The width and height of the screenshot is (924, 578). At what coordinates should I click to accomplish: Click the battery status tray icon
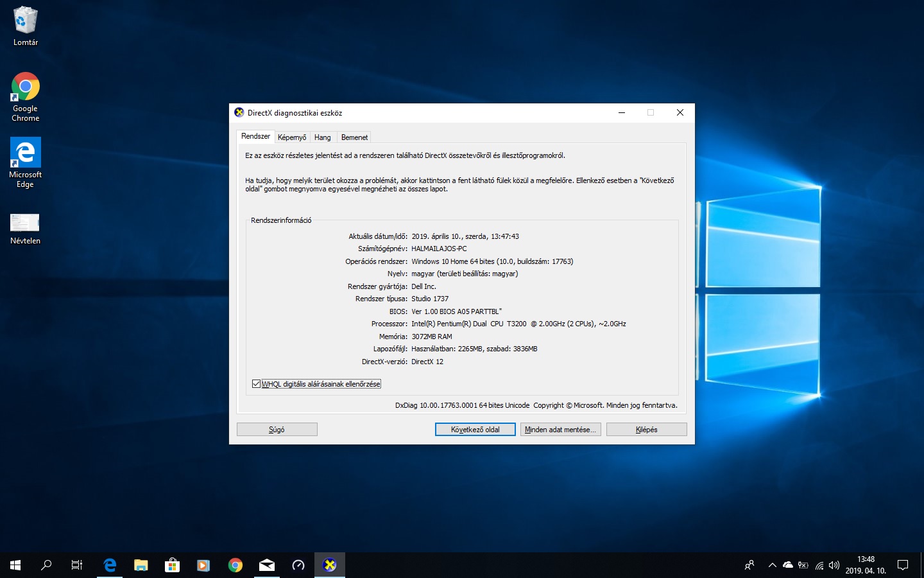point(803,565)
